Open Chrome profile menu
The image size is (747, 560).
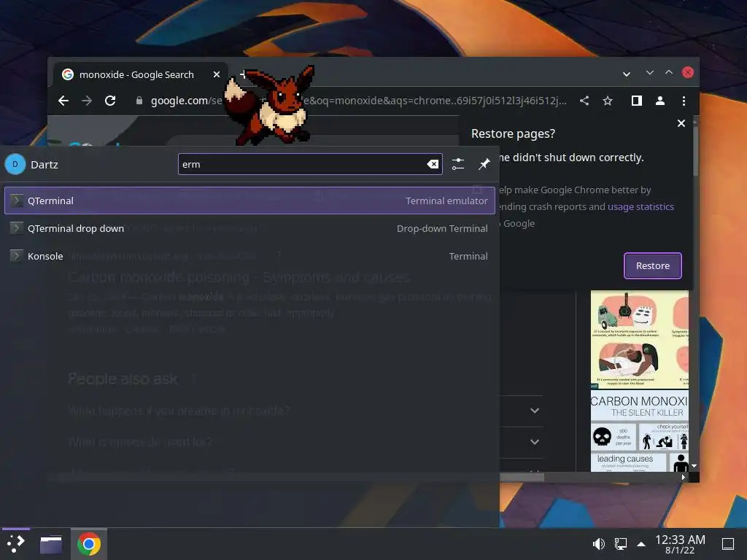click(x=659, y=101)
